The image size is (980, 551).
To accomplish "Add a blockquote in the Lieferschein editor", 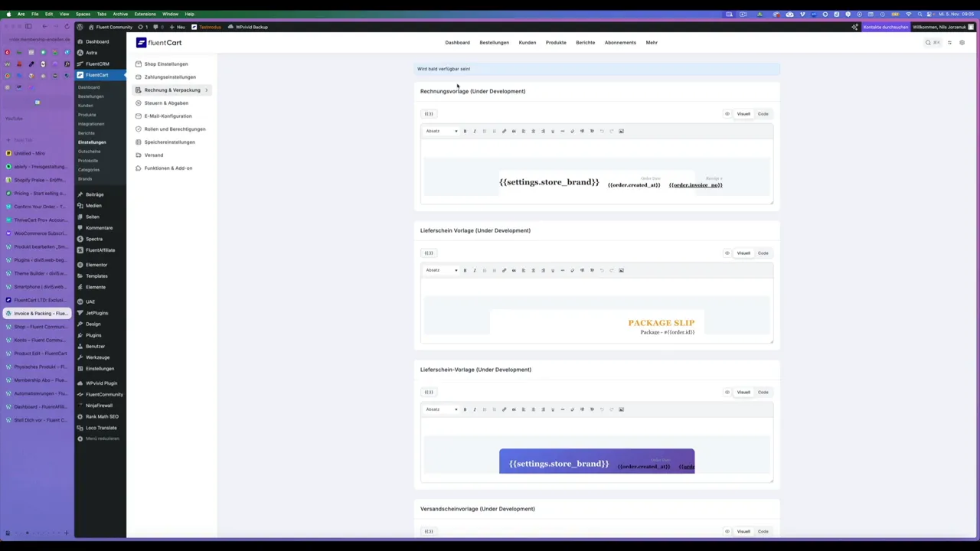I will [x=514, y=270].
